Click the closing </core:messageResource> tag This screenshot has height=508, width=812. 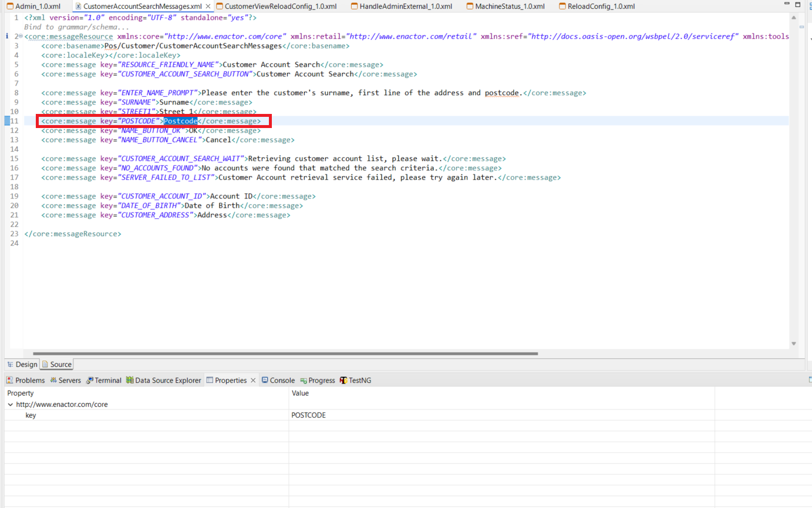[x=73, y=234]
